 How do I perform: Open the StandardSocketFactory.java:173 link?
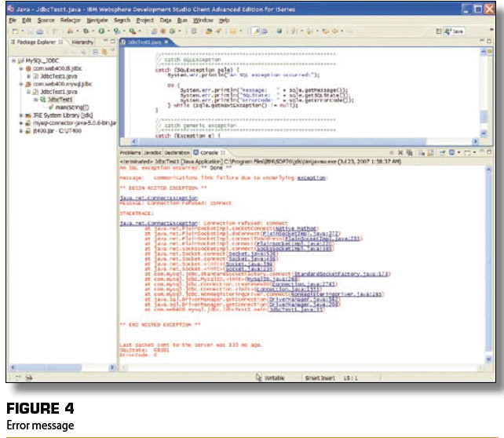point(342,274)
